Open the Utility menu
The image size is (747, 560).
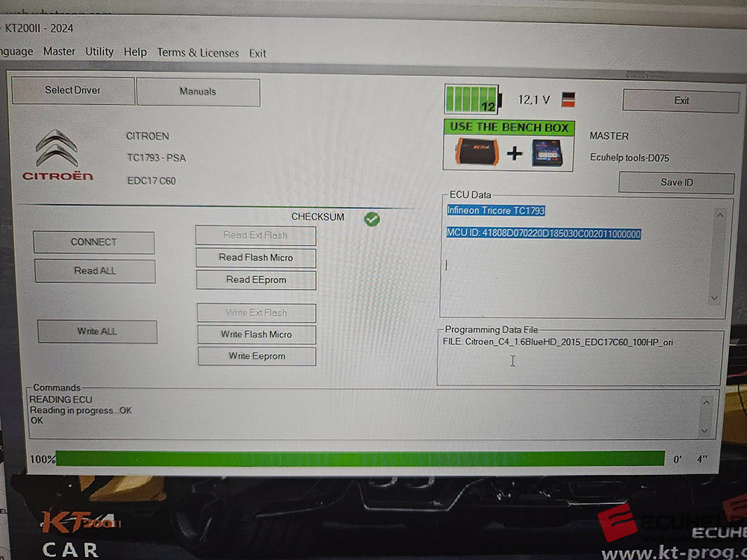click(x=99, y=52)
